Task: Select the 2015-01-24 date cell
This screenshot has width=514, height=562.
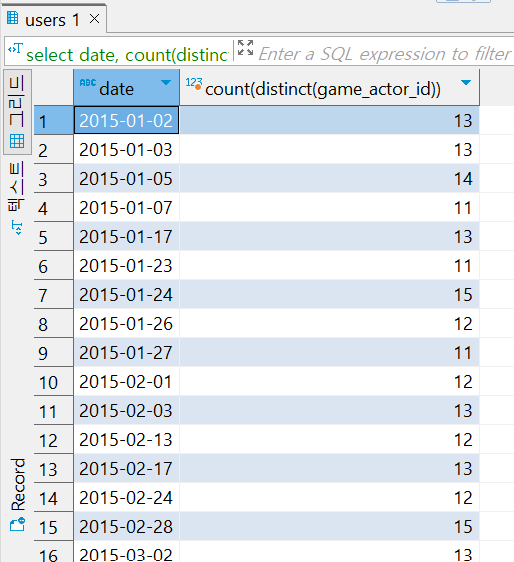Action: pos(127,294)
